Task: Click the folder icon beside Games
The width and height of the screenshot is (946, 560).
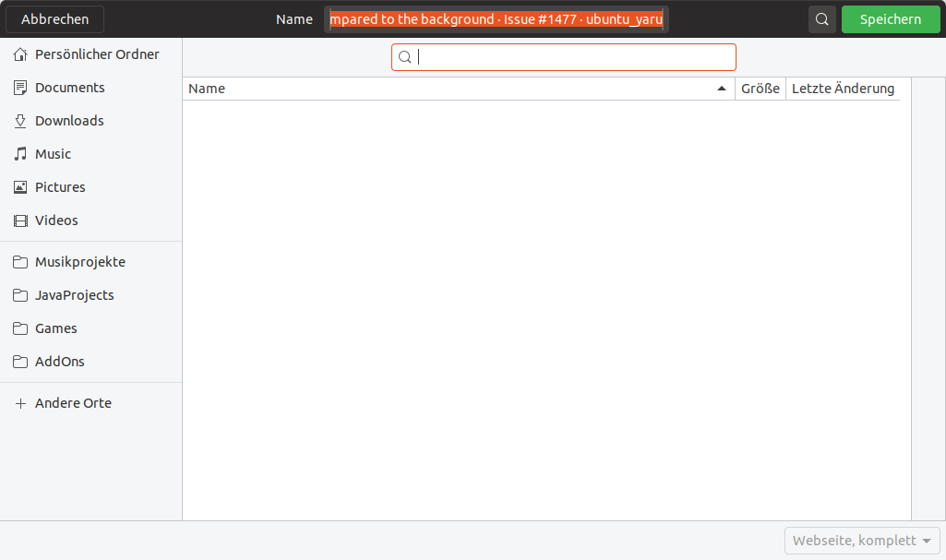Action: click(x=20, y=328)
